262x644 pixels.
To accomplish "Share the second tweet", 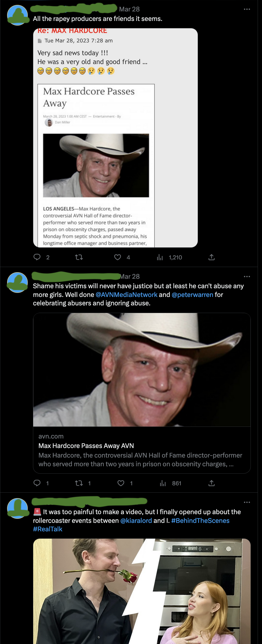I will pyautogui.click(x=212, y=483).
